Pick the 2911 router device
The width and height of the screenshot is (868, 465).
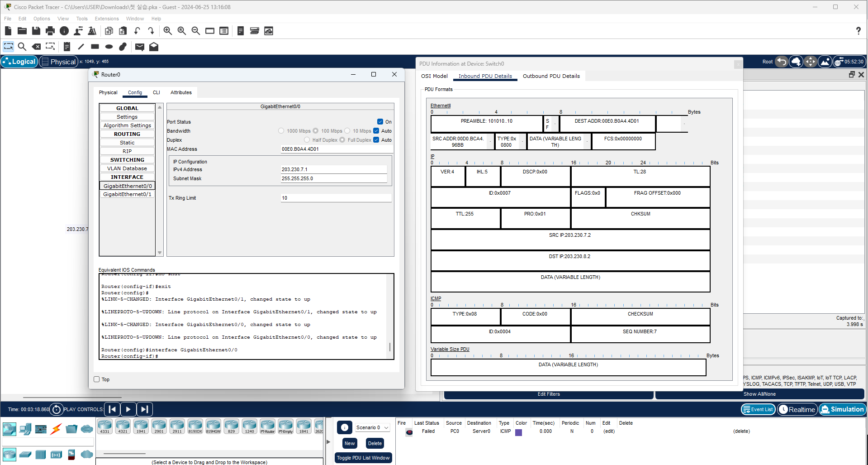tap(177, 427)
